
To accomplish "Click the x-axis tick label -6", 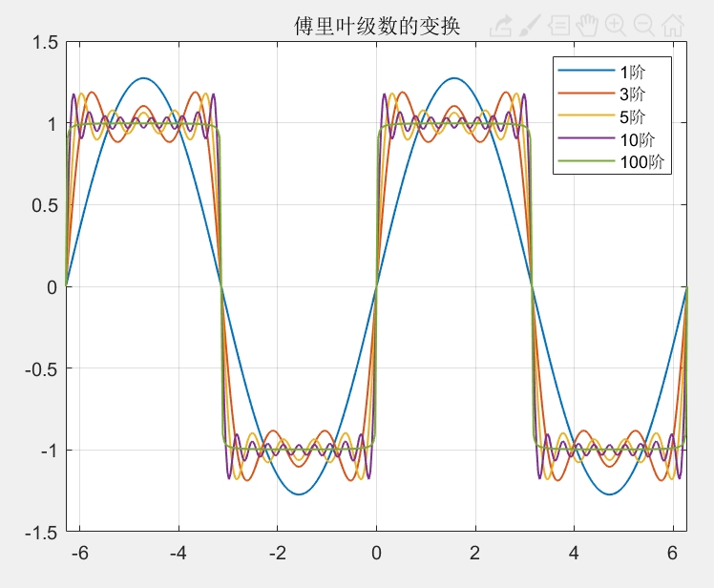I will [80, 553].
